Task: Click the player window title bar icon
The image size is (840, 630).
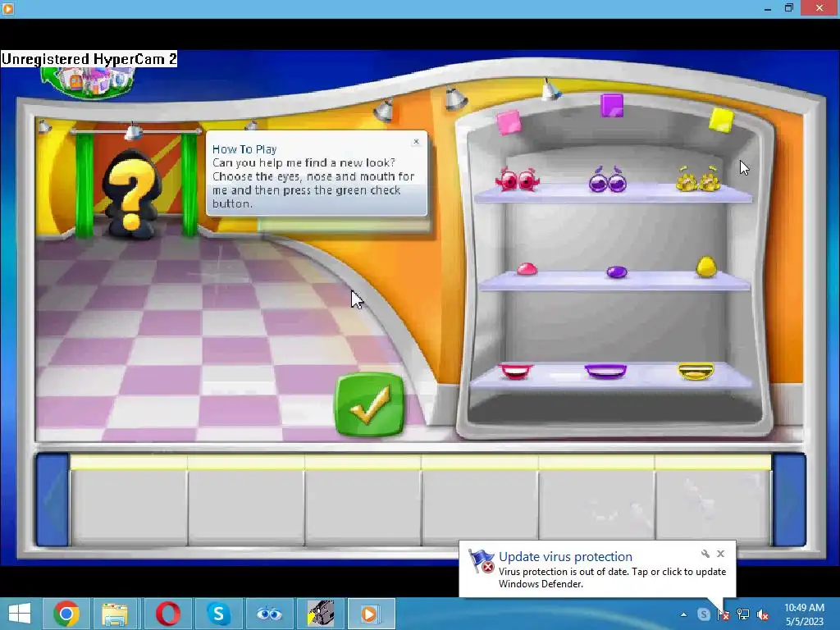Action: coord(8,8)
